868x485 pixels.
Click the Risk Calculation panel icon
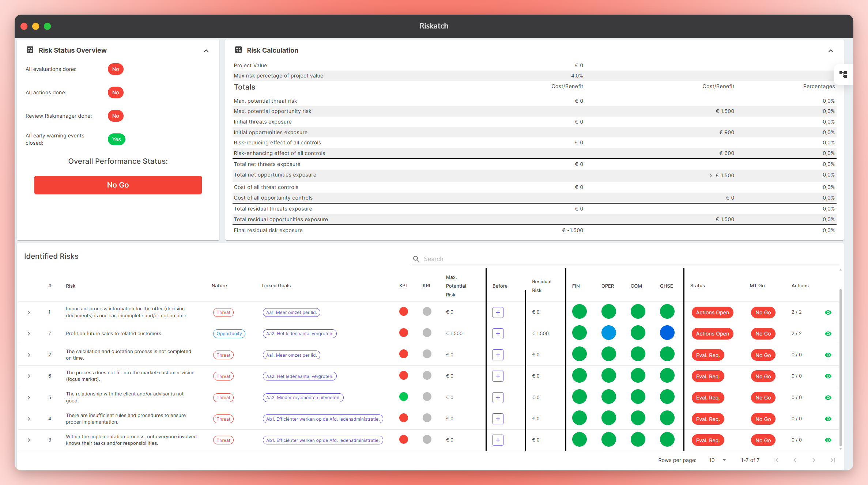pos(238,50)
